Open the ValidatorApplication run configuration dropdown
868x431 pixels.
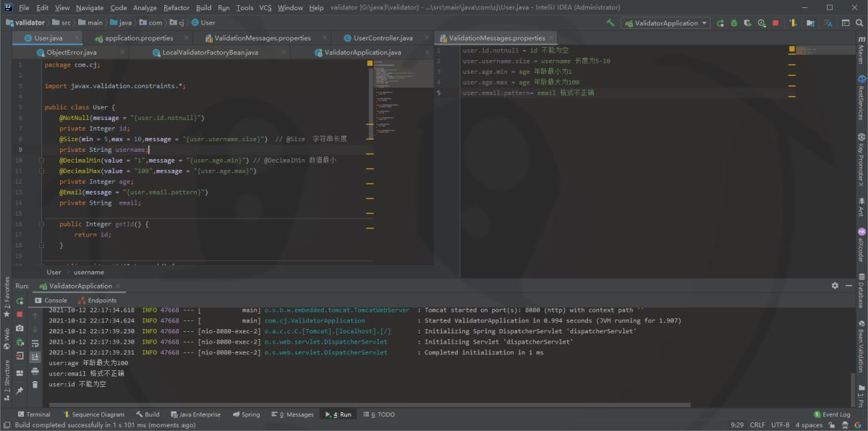click(x=665, y=22)
